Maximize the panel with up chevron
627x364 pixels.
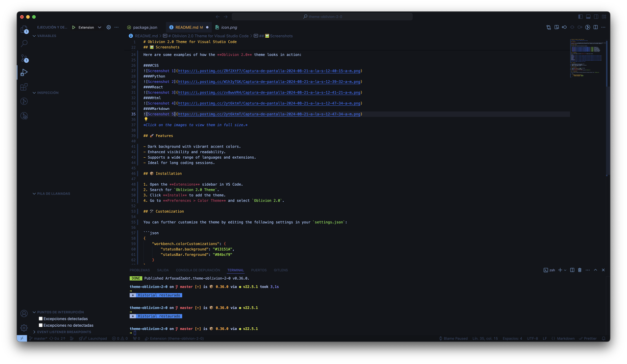point(596,270)
